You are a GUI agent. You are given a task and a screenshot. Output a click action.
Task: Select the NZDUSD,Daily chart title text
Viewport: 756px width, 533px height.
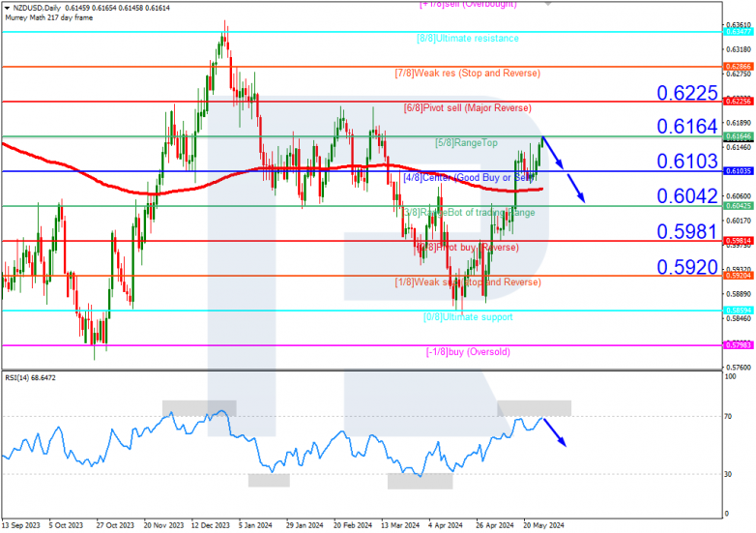[37, 8]
